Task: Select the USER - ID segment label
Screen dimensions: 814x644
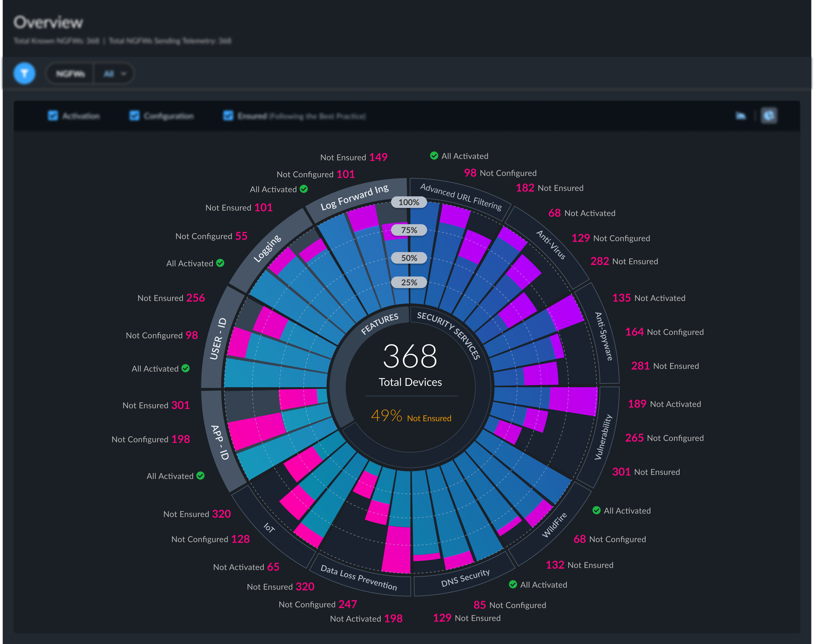Action: (x=218, y=339)
